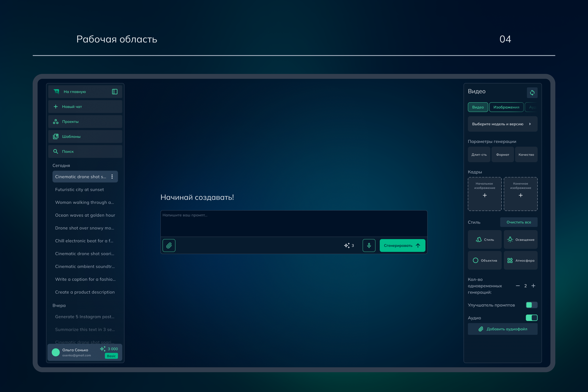Click the refresh icon in Видео panel

(532, 93)
